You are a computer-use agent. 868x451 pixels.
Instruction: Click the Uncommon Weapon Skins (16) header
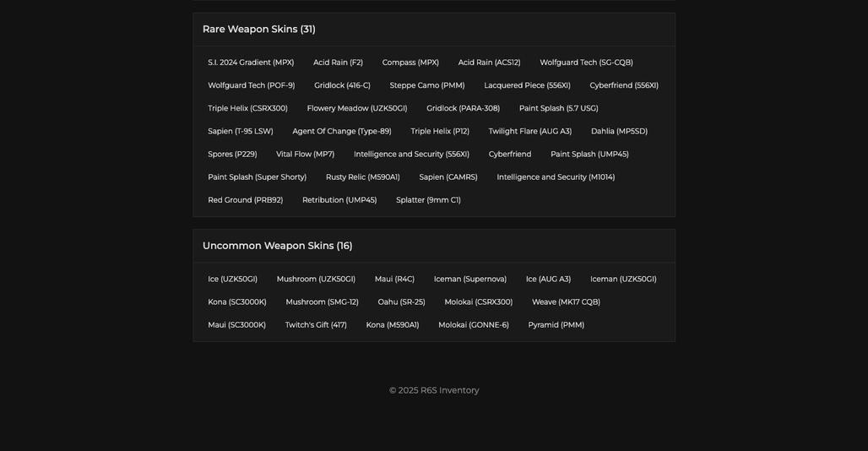coord(277,246)
